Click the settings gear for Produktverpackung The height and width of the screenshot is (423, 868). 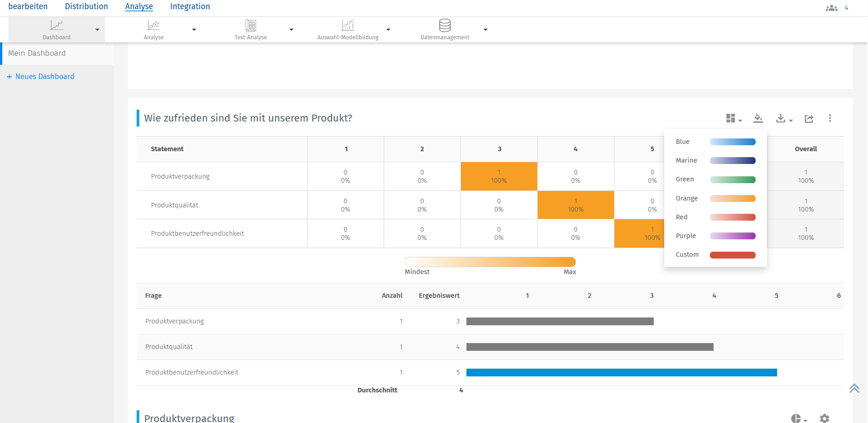[x=825, y=418]
